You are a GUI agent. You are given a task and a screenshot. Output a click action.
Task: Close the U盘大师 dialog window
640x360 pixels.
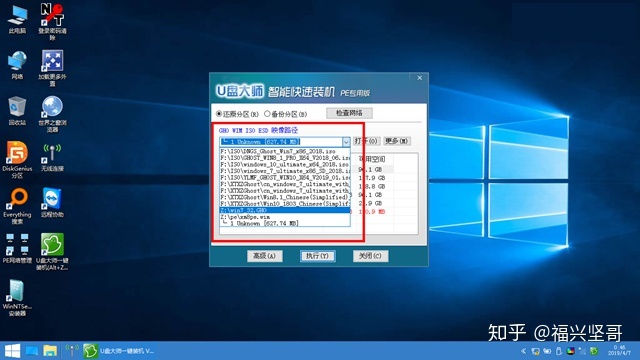420,78
